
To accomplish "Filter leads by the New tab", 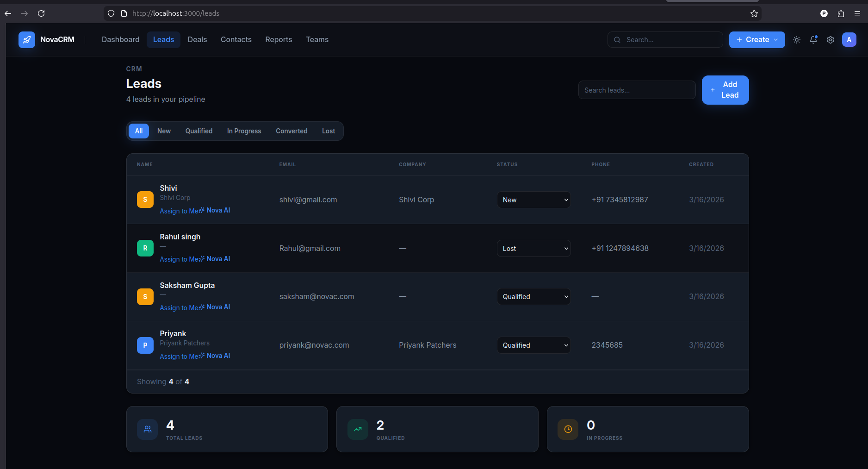I will pyautogui.click(x=164, y=131).
